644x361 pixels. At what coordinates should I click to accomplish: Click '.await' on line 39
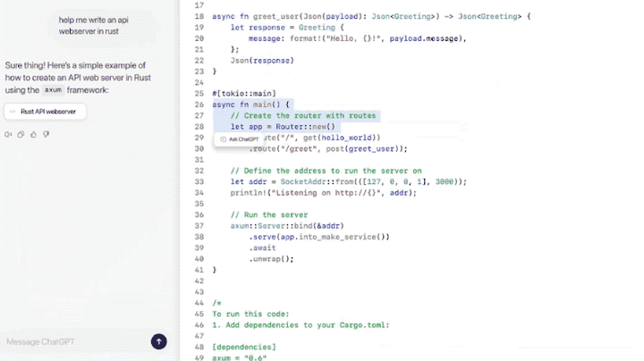262,248
